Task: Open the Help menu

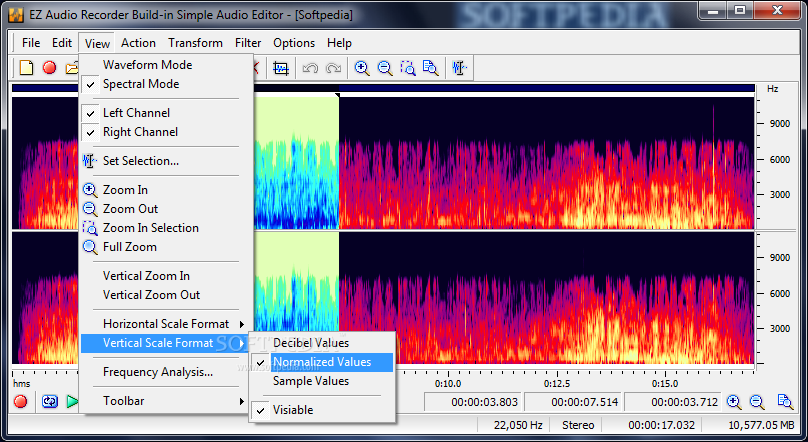Action: pyautogui.click(x=339, y=43)
